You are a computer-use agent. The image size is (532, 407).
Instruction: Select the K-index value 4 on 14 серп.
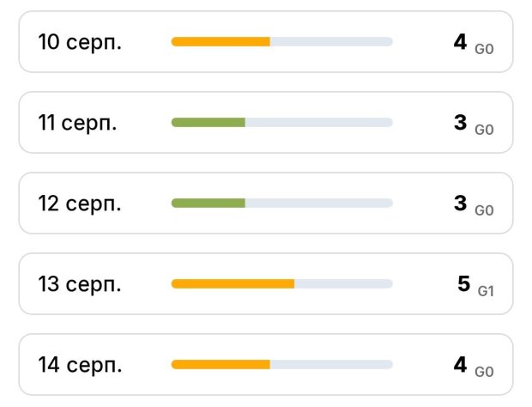[460, 365]
